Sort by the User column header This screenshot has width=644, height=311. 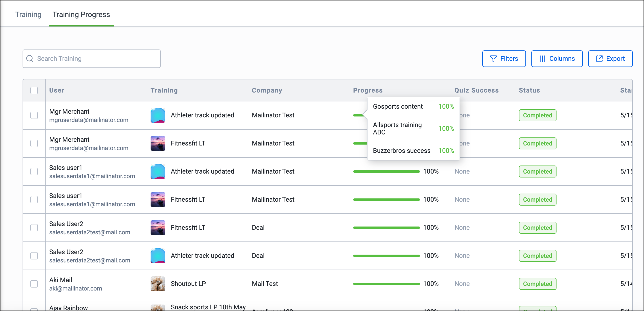(x=56, y=90)
